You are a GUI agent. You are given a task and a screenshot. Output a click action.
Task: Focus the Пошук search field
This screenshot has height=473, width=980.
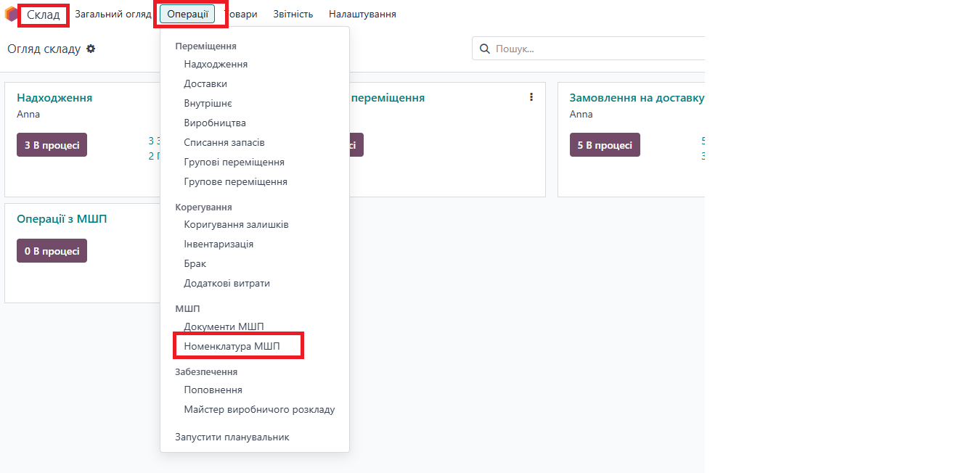click(x=595, y=49)
